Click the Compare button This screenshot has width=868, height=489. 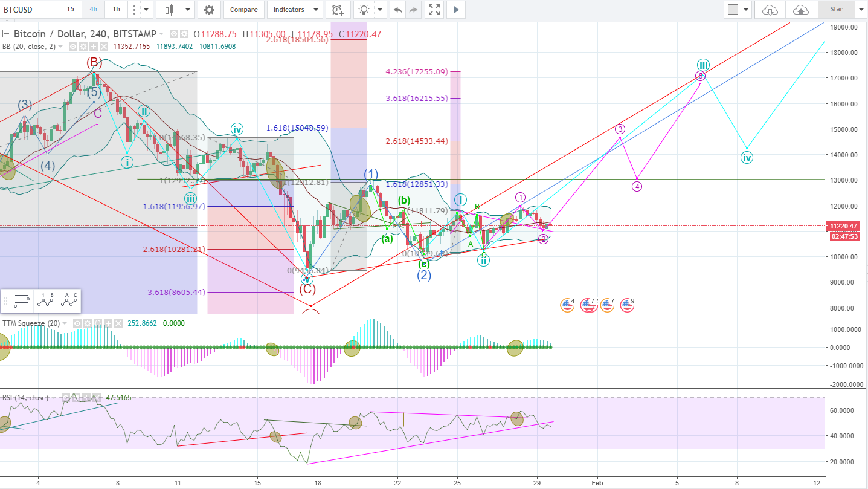tap(243, 10)
